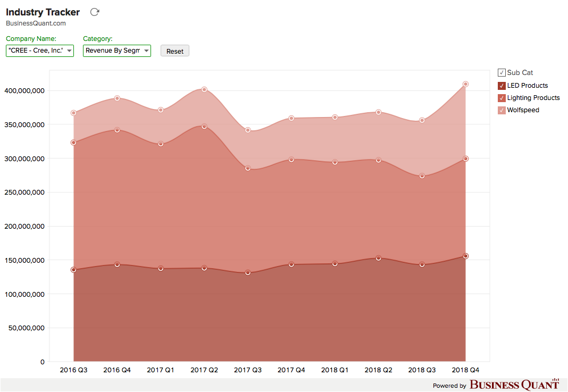Toggle the LED Products legend checkbox
This screenshot has width=568, height=392.
pos(502,86)
